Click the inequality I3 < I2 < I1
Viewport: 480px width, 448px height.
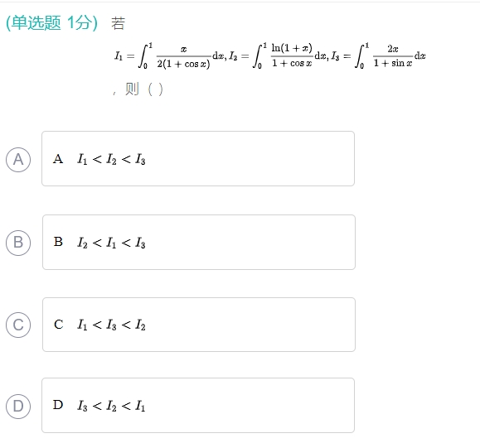point(111,406)
